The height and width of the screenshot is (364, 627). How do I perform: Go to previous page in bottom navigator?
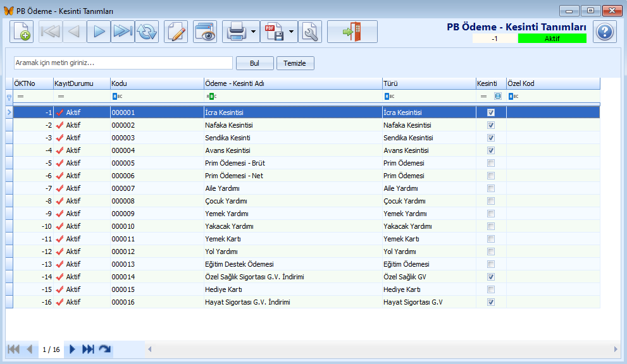pos(30,349)
